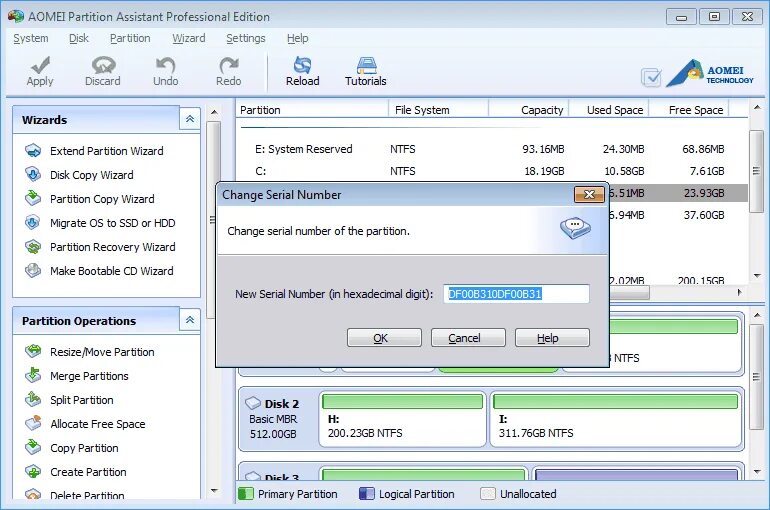Select Resize/Move Partition operation

click(102, 352)
